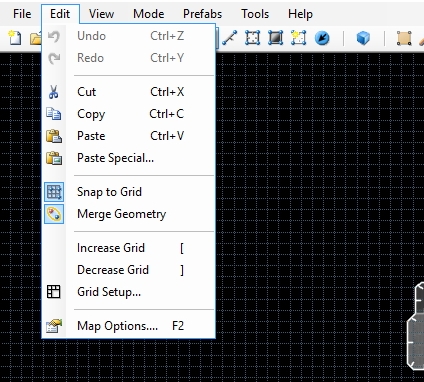Viewport: 424px width, 382px height.
Task: Click the Copy pages icon
Action: click(54, 114)
